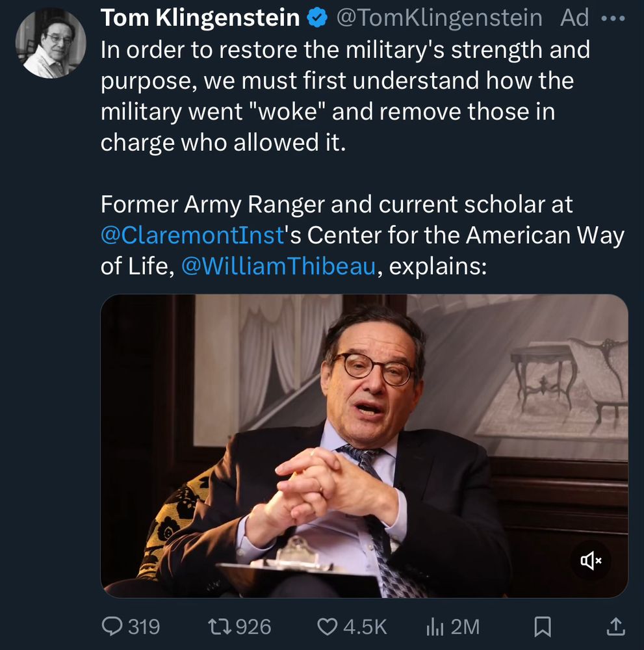Bookmark this tweet

(542, 626)
